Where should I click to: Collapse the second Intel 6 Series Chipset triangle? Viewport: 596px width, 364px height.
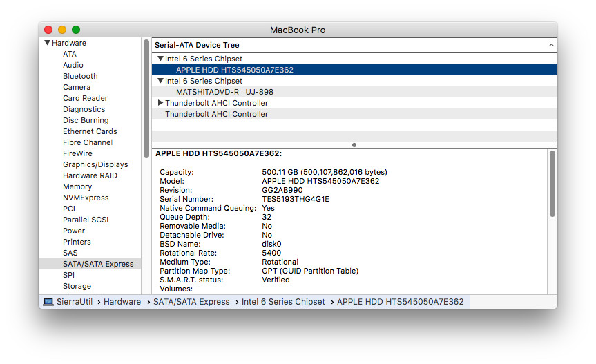[x=160, y=81]
